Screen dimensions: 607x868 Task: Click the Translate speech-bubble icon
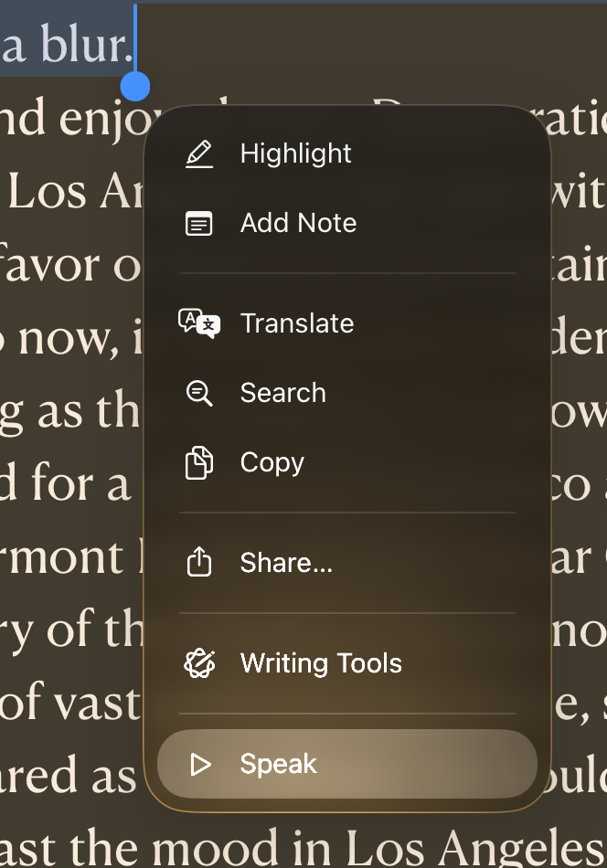pyautogui.click(x=199, y=323)
